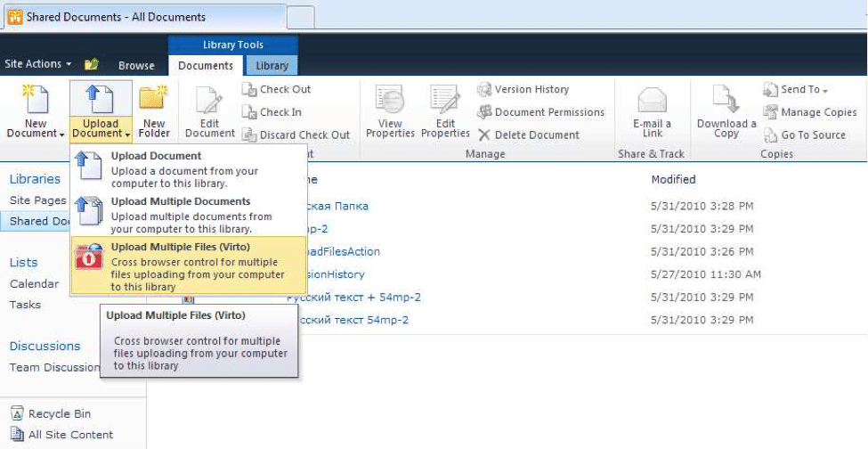Screen dimensions: 868x449
Task: Open the Site Actions dropdown menu
Action: point(38,63)
